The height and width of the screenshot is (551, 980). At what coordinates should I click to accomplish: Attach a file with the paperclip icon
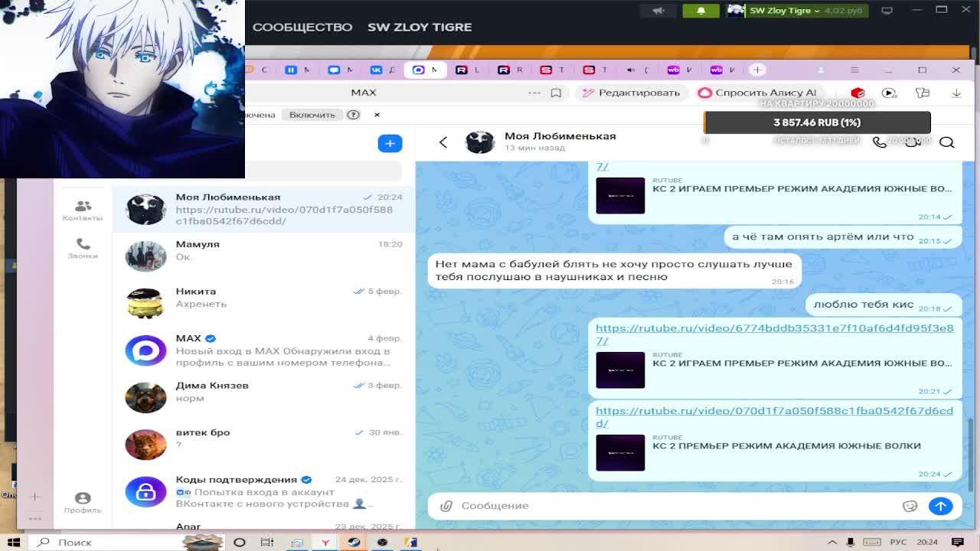pyautogui.click(x=446, y=506)
